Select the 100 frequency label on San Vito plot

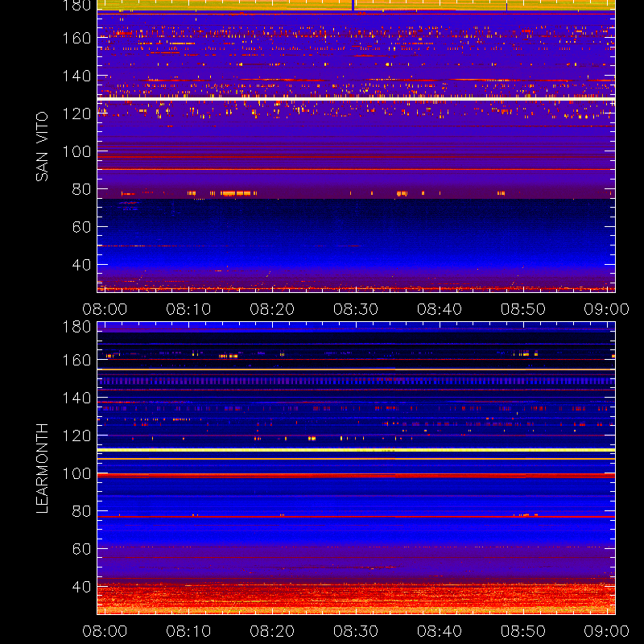pyautogui.click(x=76, y=151)
